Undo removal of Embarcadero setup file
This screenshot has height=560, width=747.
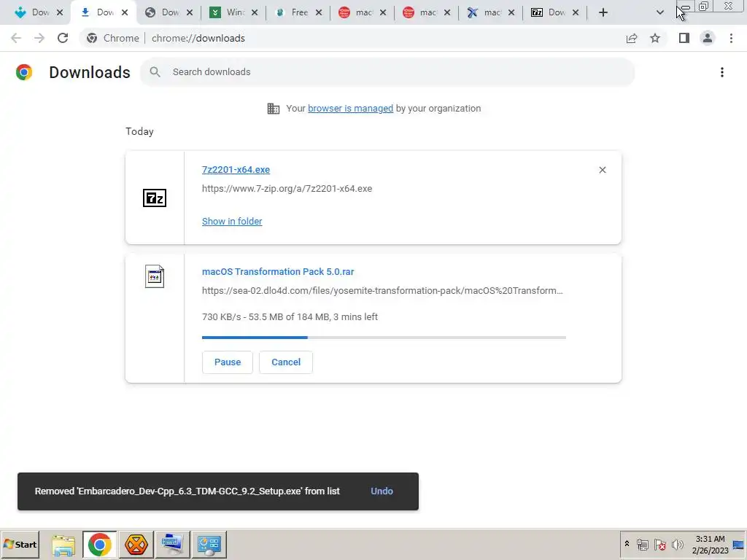382,491
